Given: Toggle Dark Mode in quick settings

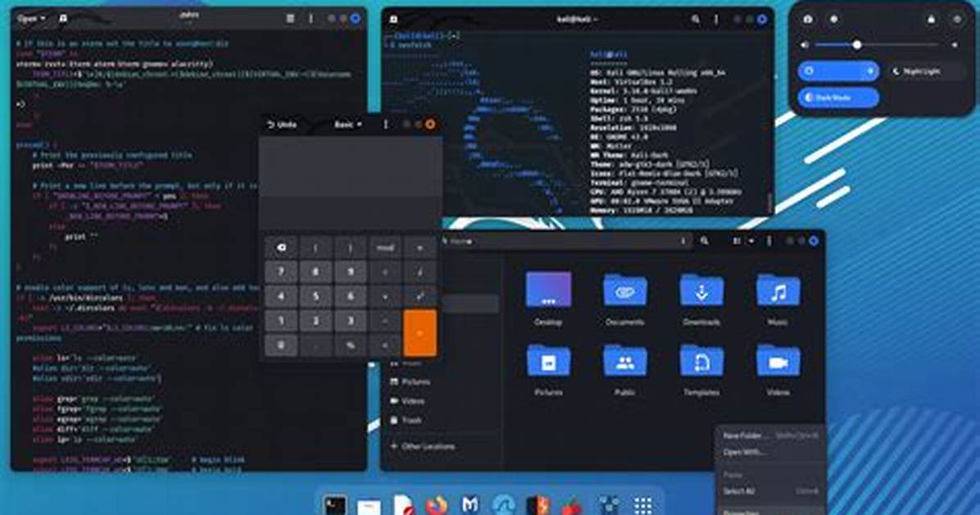Looking at the screenshot, I should (838, 98).
